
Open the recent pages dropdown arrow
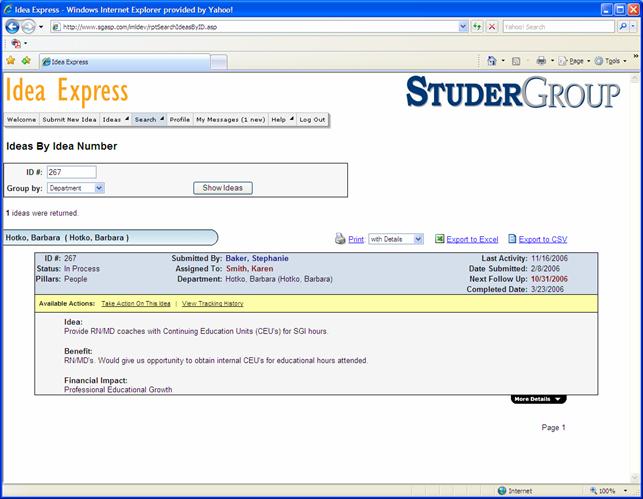[41, 27]
